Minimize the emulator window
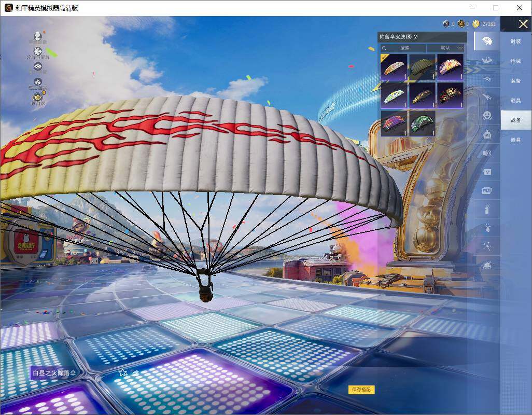Viewport: 532px width, 415px height. tap(472, 8)
